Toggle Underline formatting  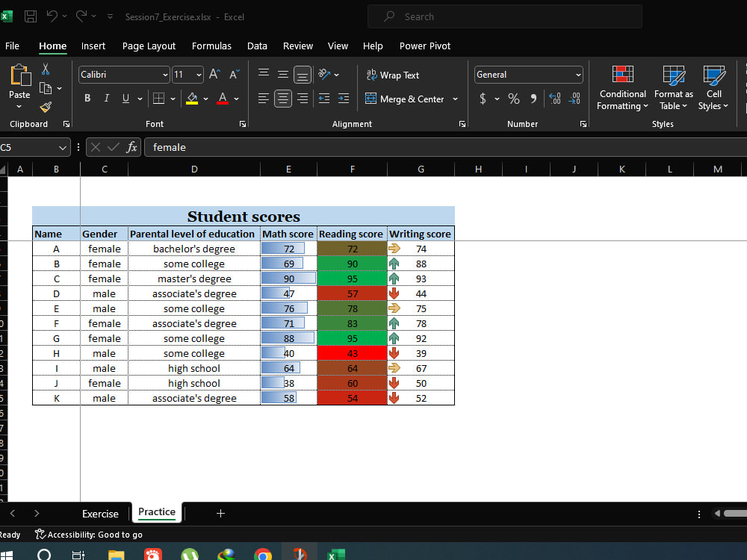tap(125, 99)
